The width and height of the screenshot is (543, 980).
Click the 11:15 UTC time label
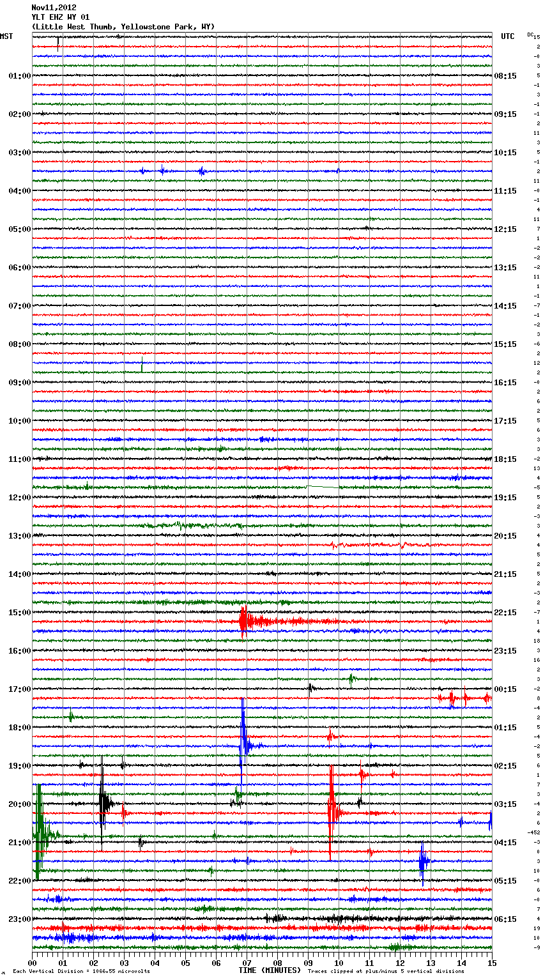pos(505,191)
